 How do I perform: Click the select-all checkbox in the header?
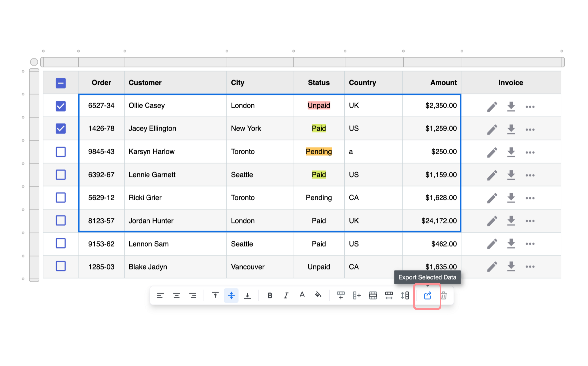pos(60,83)
